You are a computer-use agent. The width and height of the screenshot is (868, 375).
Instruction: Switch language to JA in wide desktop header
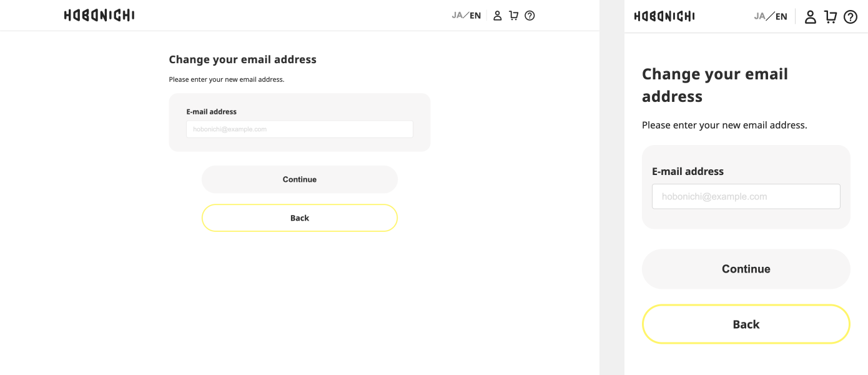tap(457, 16)
